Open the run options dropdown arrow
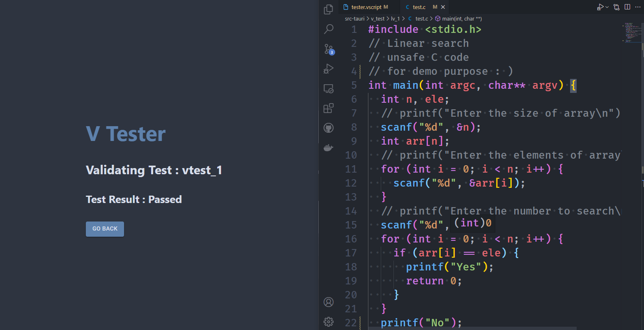 click(607, 7)
